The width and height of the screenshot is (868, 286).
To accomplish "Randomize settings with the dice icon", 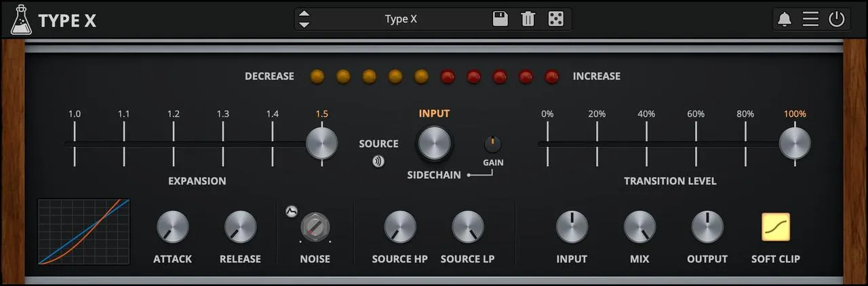I will point(555,19).
